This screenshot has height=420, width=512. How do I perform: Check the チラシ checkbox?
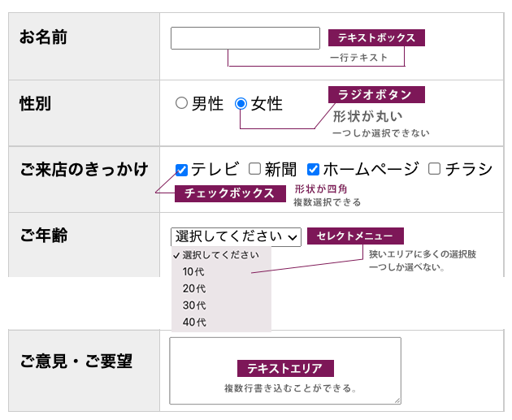click(x=434, y=169)
